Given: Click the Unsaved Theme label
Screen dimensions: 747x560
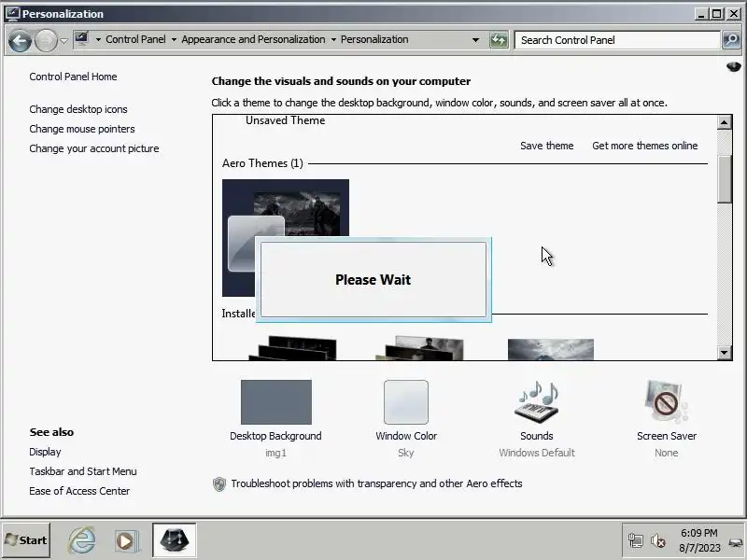Looking at the screenshot, I should [286, 120].
